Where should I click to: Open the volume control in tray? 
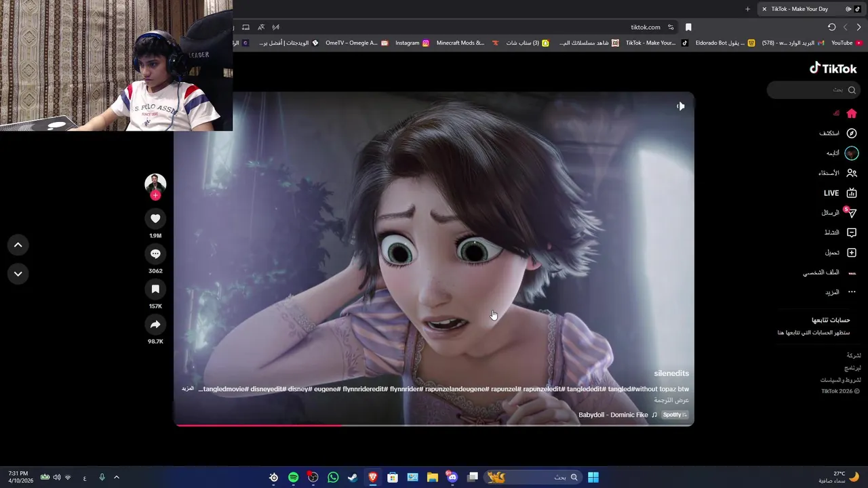(56, 477)
